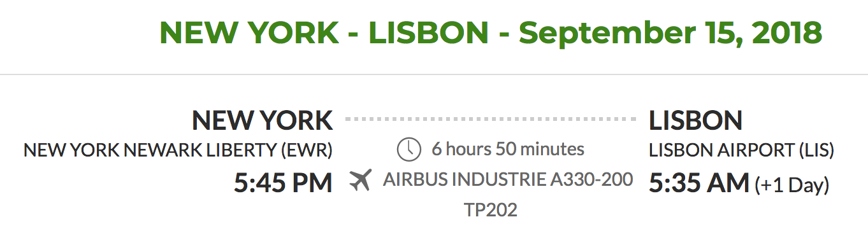Click September 15, 2018 in the heading
This screenshot has height=238, width=868.
point(670,32)
